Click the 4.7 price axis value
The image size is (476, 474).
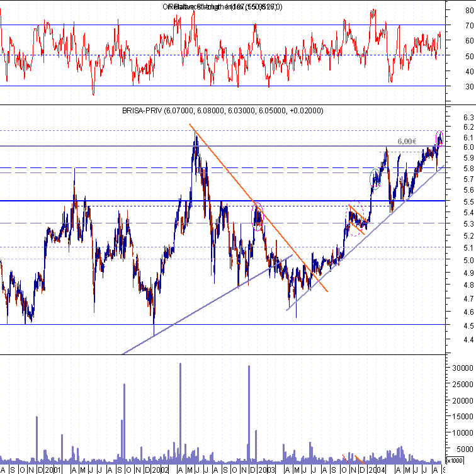click(468, 298)
